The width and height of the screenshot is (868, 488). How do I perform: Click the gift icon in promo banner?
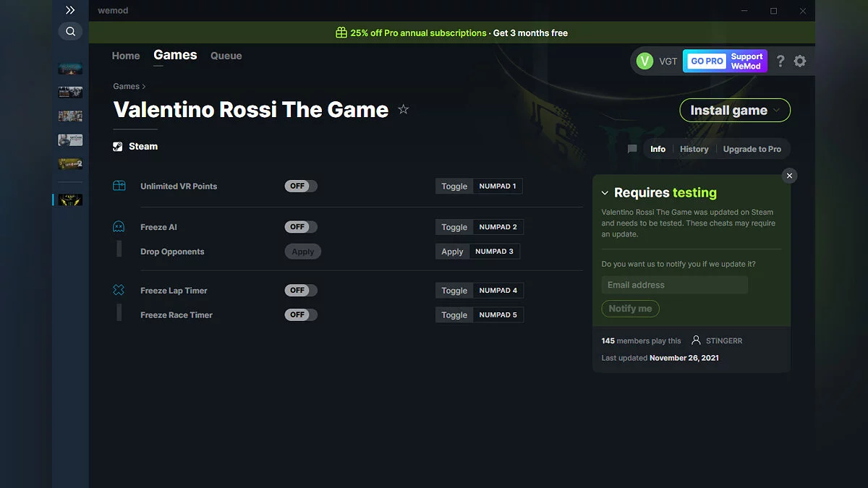[x=341, y=33]
